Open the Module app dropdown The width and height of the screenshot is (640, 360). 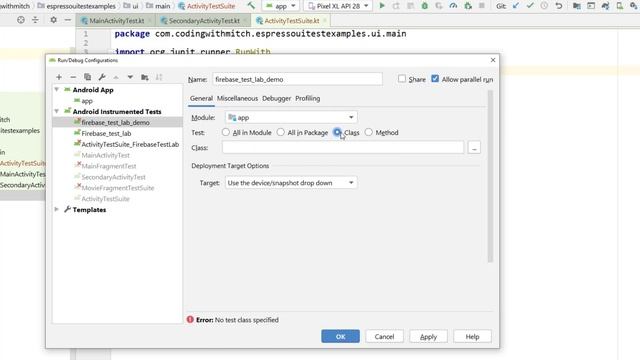coord(291,118)
